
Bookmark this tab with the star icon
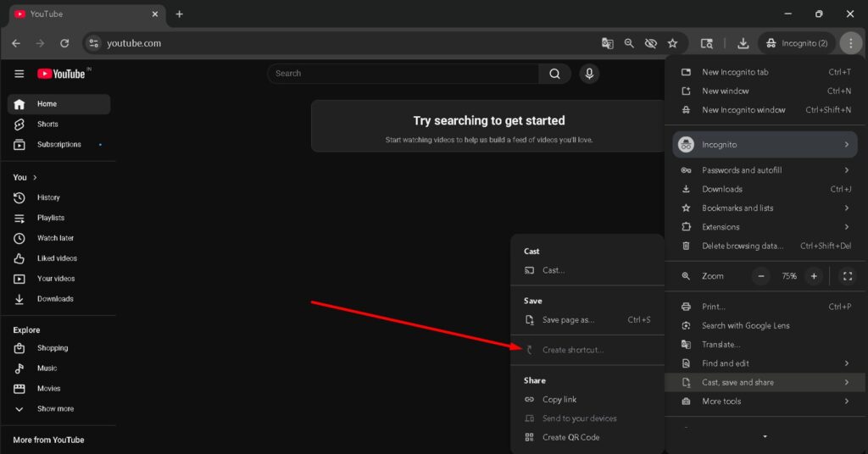(672, 43)
